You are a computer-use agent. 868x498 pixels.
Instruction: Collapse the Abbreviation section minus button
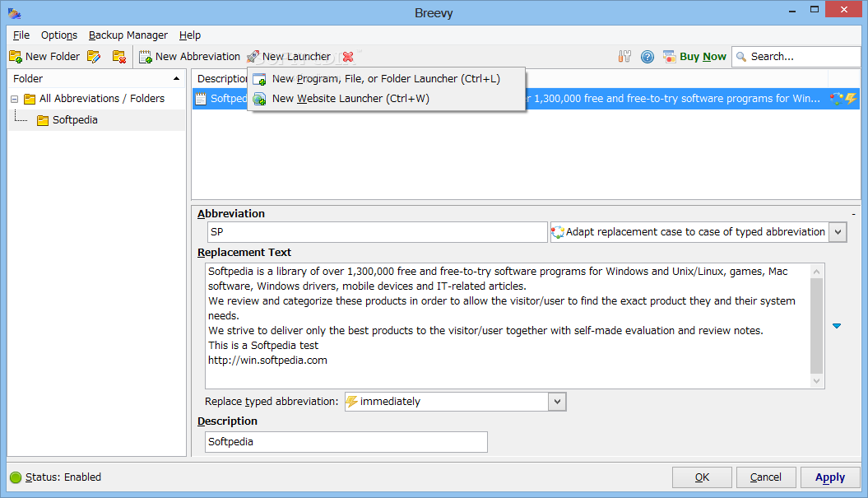[853, 214]
